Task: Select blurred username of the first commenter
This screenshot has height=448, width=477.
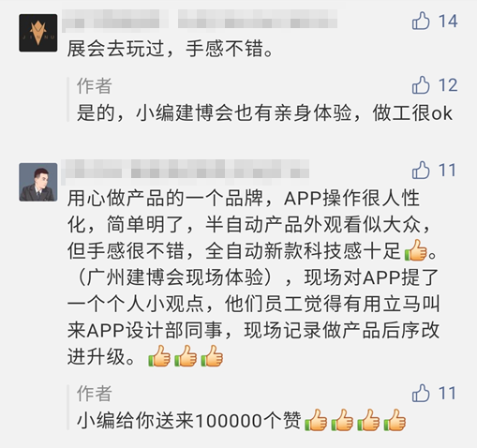Action: (x=200, y=20)
